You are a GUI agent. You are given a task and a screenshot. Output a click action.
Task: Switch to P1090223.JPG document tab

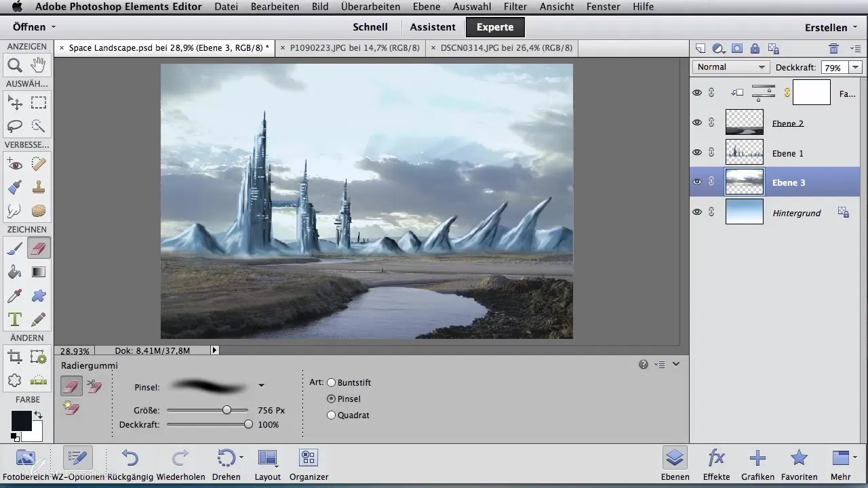(x=354, y=48)
